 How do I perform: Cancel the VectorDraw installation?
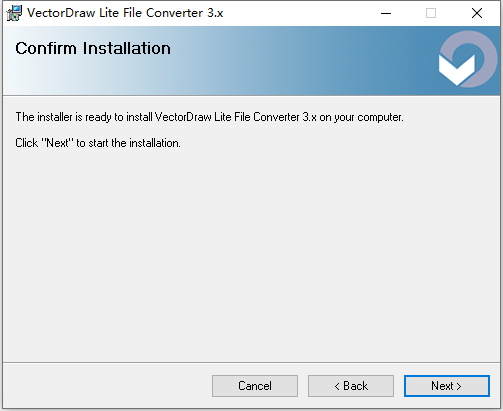pyautogui.click(x=255, y=386)
